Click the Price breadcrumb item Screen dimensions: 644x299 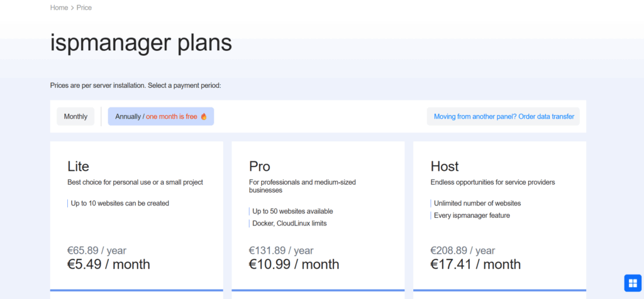[84, 8]
